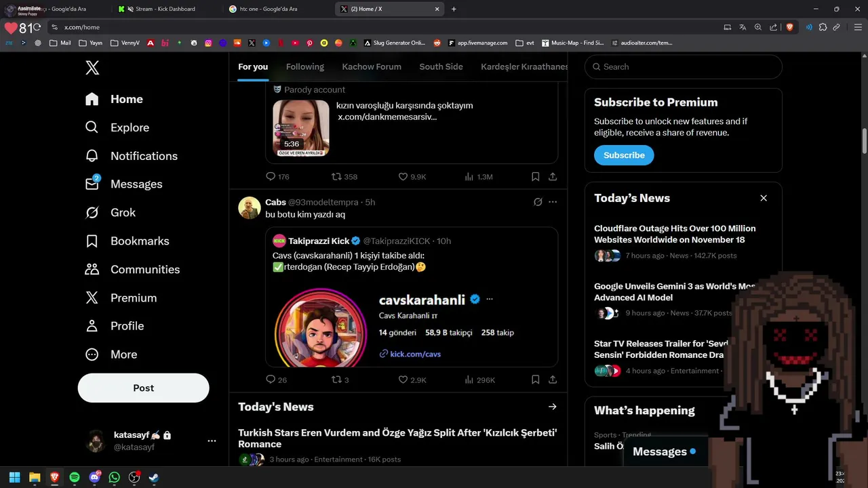Open the kick.com/cavs link
The height and width of the screenshot is (488, 868).
pyautogui.click(x=415, y=354)
